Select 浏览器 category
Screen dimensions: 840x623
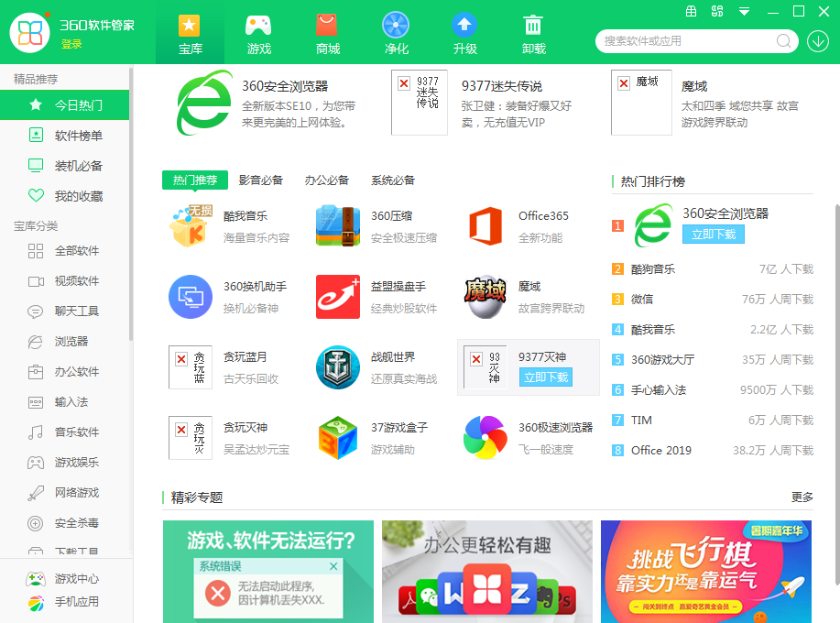pyautogui.click(x=65, y=341)
